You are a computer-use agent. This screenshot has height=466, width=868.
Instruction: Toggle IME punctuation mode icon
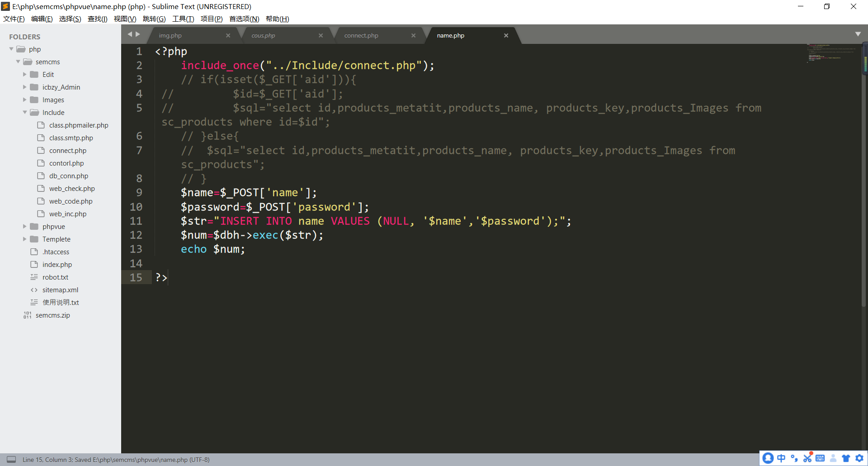click(x=794, y=458)
